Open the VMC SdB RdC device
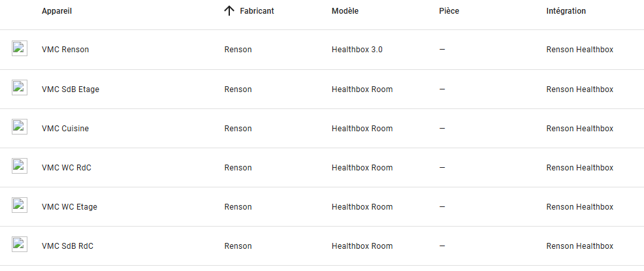This screenshot has width=644, height=271. 67,246
